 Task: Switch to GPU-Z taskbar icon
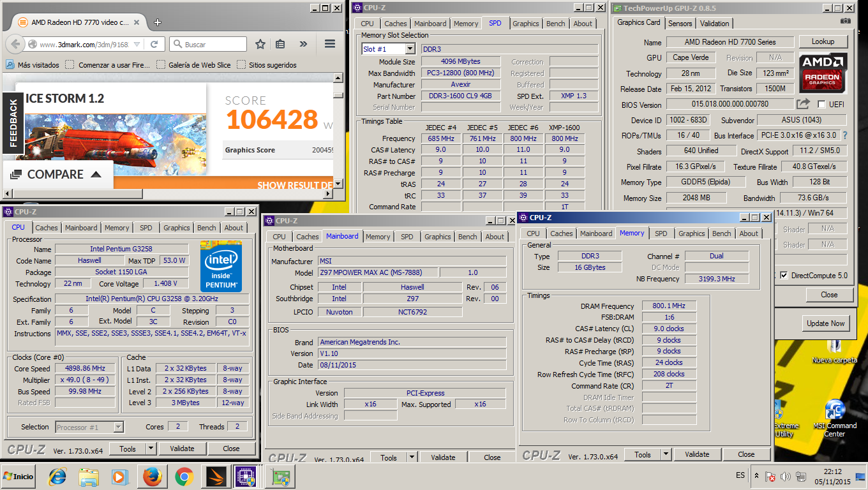pos(281,477)
